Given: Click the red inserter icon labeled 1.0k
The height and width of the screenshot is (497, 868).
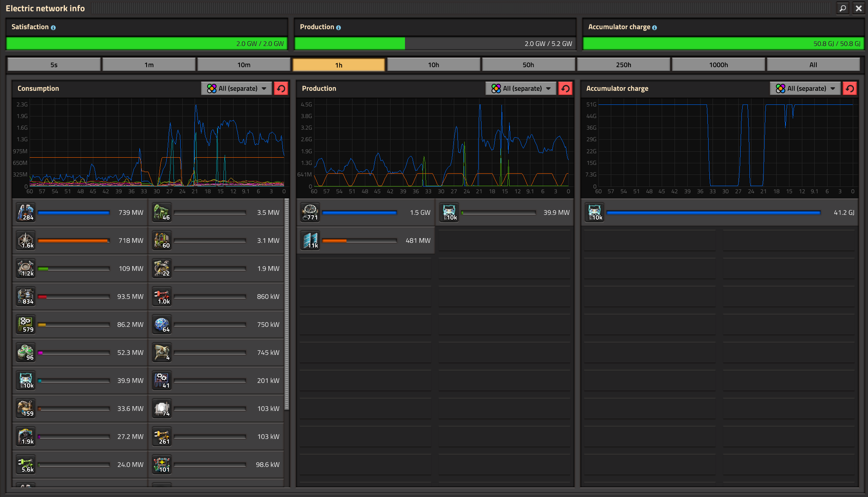Looking at the screenshot, I should tap(162, 297).
